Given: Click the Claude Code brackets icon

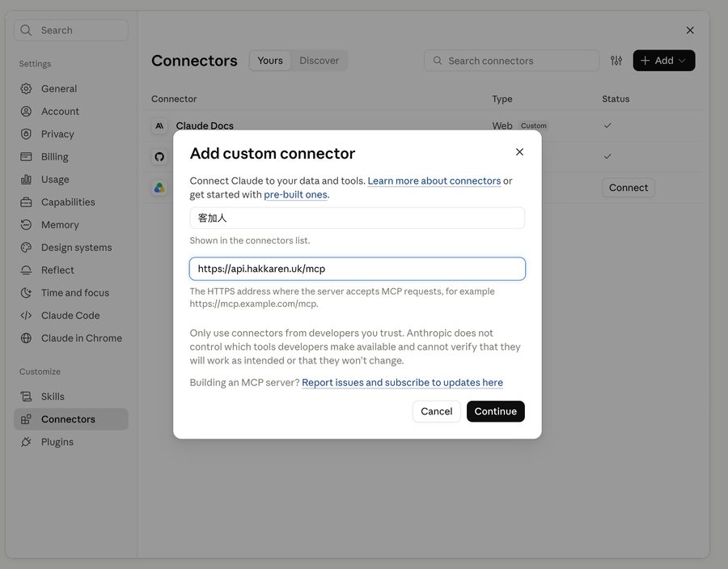Looking at the screenshot, I should (27, 316).
